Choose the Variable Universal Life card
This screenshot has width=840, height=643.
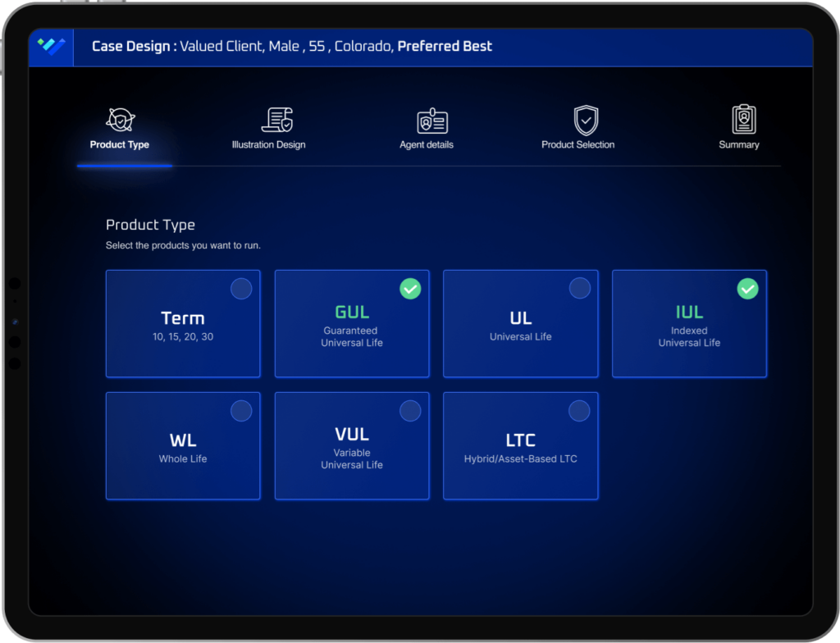point(352,446)
